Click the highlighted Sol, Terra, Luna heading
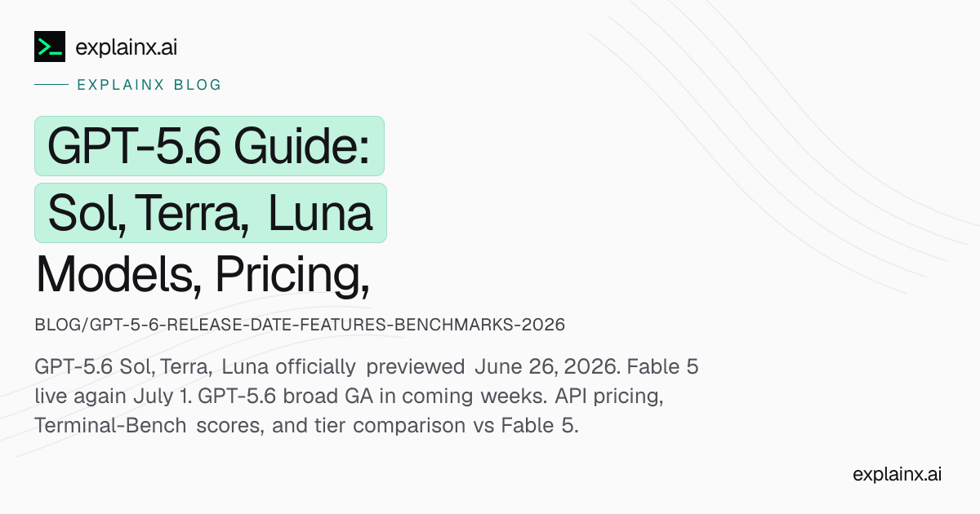Screen dimensions: 980x514 [210, 213]
